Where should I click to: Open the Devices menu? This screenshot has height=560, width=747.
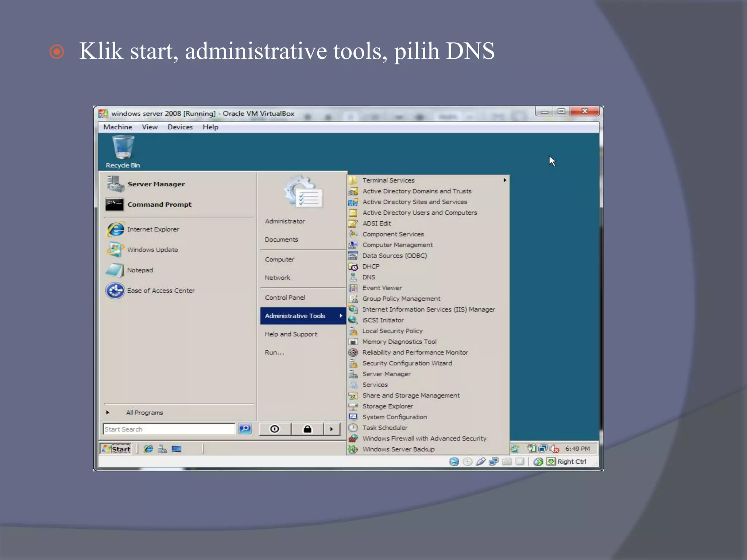pos(180,127)
